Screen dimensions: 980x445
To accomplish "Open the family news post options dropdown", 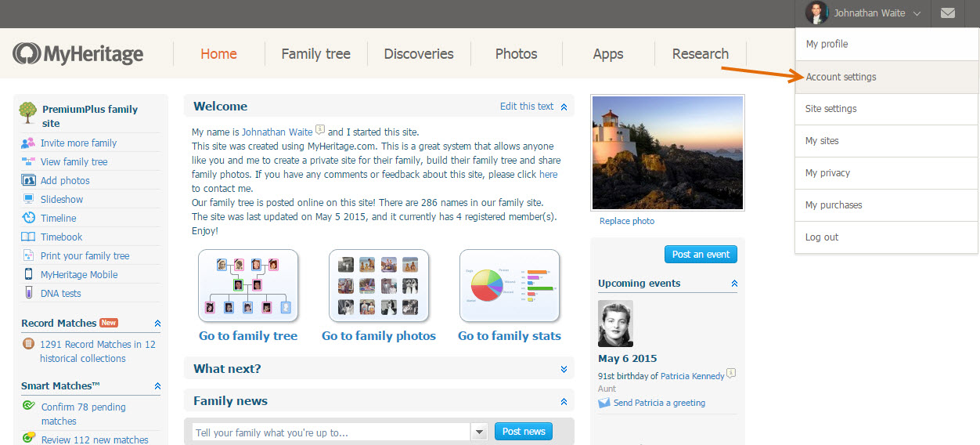I will [x=479, y=432].
